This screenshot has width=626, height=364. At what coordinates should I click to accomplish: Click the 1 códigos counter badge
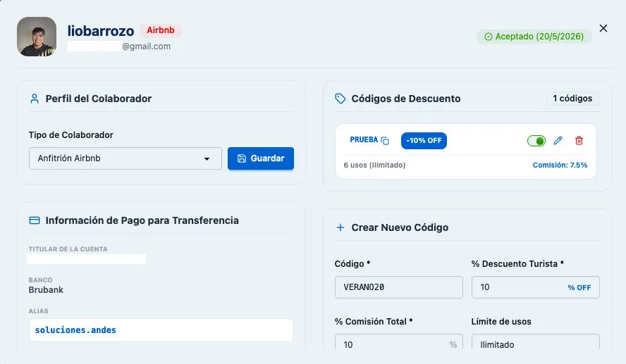tap(572, 99)
